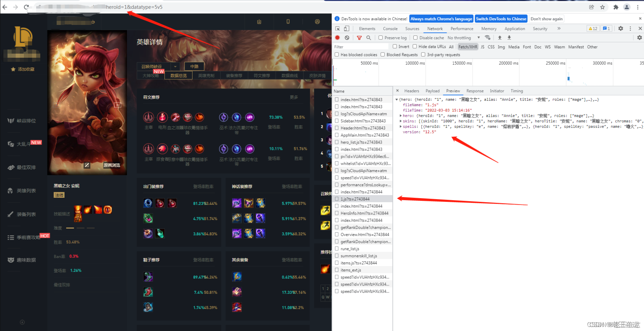Import HAR file upload icon
Viewport: 644px width, 331px height.
coord(500,38)
